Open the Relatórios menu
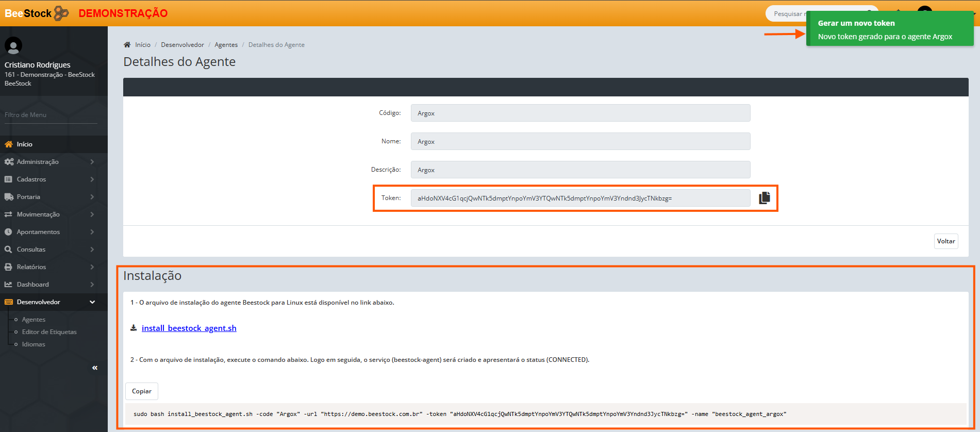This screenshot has width=980, height=432. coord(31,267)
